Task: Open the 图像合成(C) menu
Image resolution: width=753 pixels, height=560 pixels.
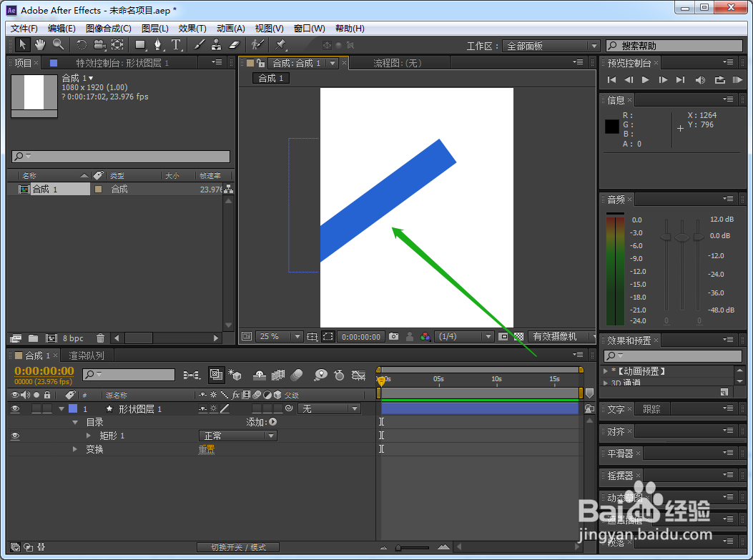Action: (109, 29)
